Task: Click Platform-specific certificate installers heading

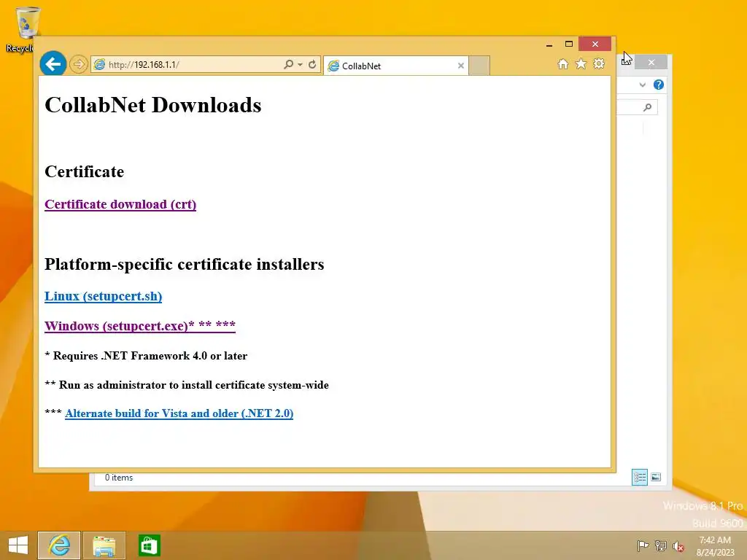Action: 185,264
